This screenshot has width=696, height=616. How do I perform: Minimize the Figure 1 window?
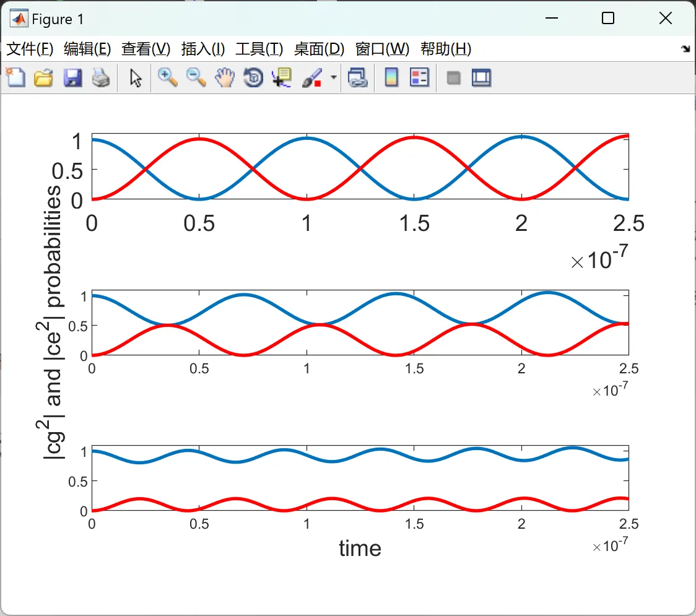coord(551,18)
